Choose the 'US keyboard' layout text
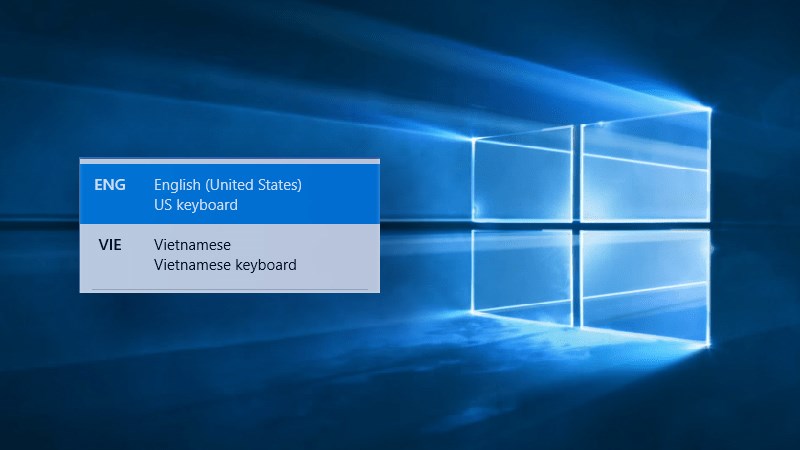Screen dimensions: 800x450 (x=196, y=205)
